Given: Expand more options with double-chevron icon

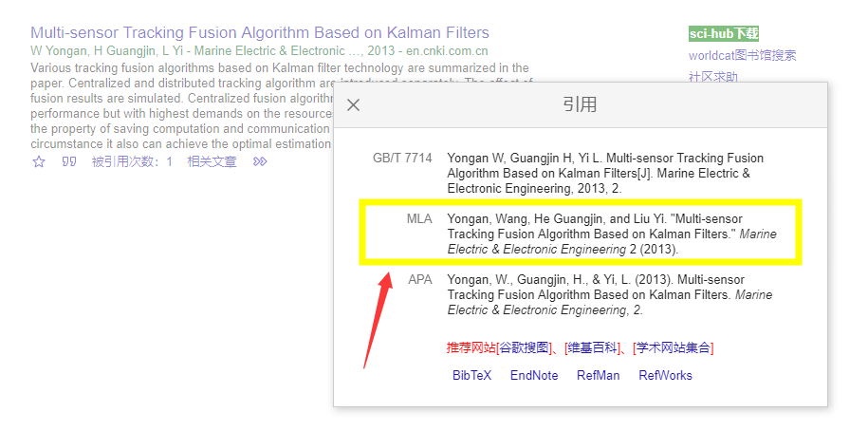Looking at the screenshot, I should [260, 161].
